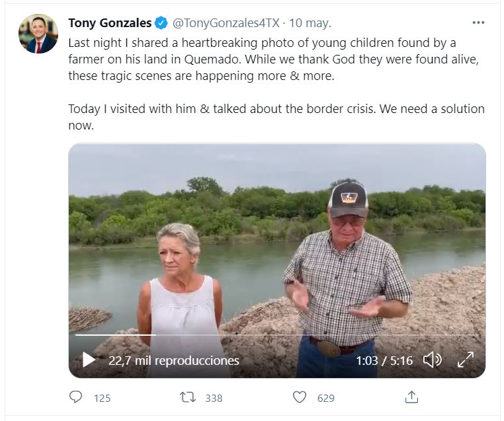Click the 629 likes count
This screenshot has width=504, height=421.
tap(325, 398)
